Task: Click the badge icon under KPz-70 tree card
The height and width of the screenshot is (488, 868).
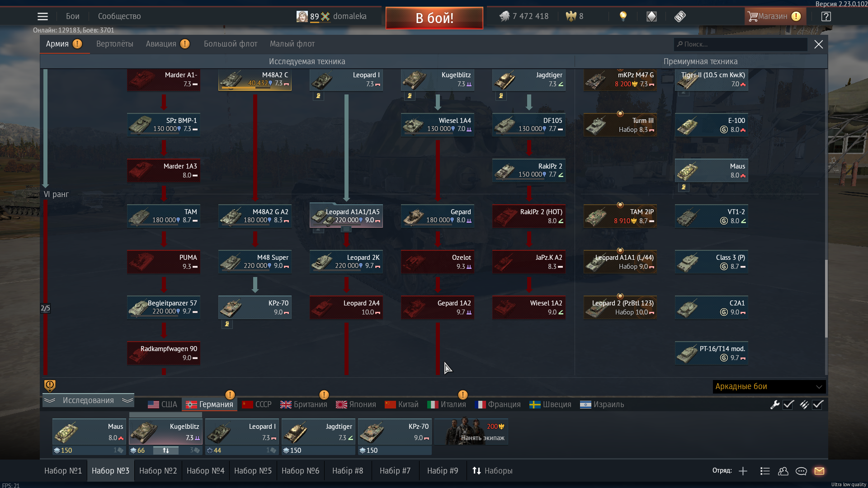Action: pos(227,324)
